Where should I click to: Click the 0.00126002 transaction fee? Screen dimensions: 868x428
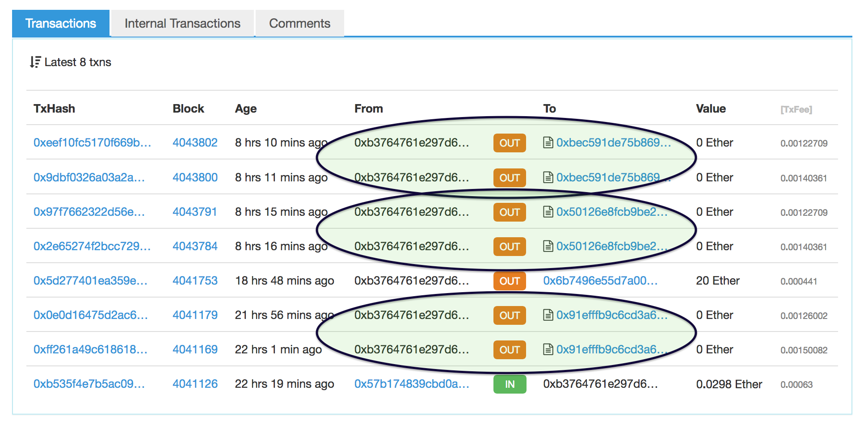[x=804, y=316]
